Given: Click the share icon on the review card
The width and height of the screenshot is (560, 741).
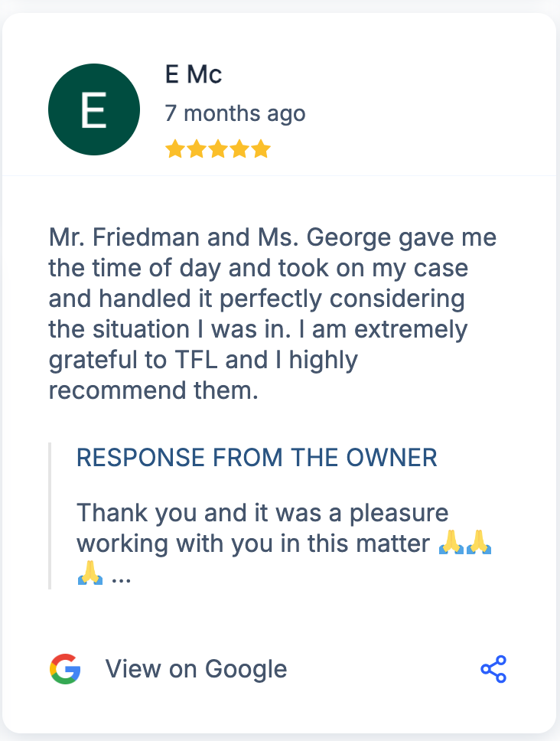Looking at the screenshot, I should coord(493,669).
